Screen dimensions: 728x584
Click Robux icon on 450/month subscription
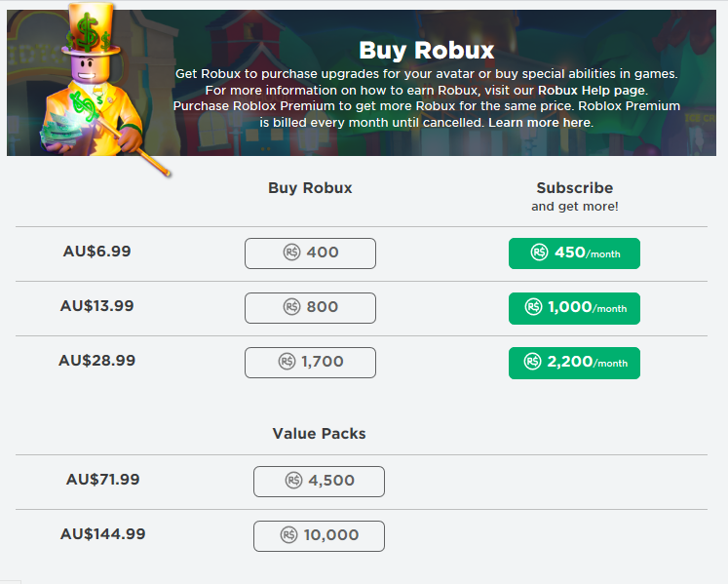tap(539, 253)
